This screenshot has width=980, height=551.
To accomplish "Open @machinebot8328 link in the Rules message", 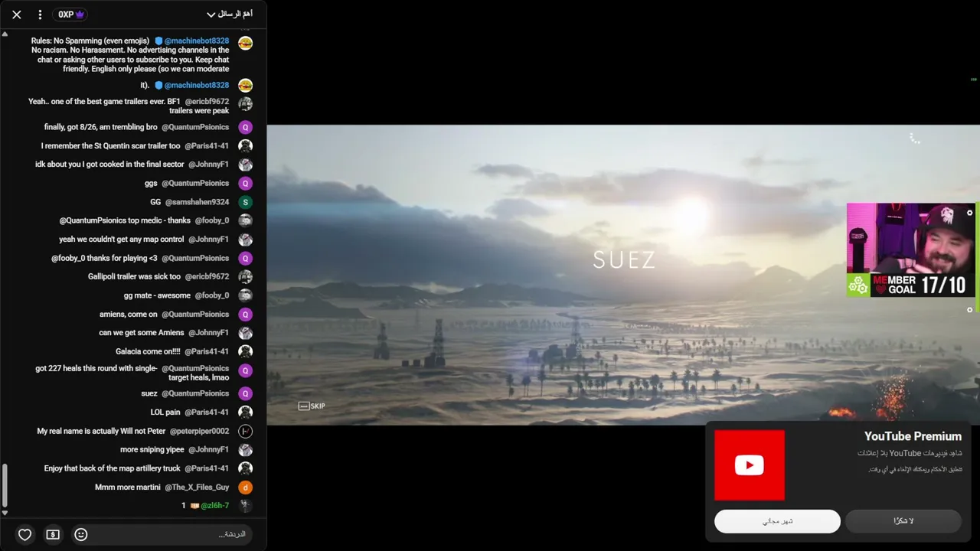I will 197,41.
